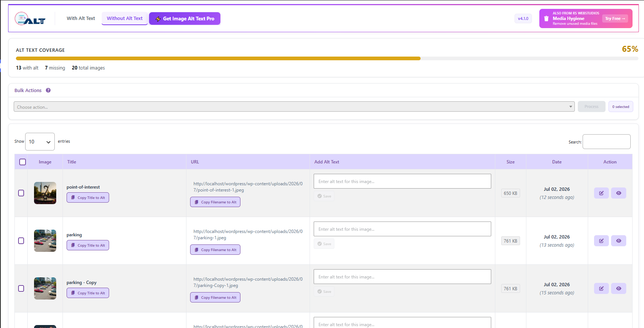Tick the select-all checkbox in the table header
Viewport: 644px width, 328px height.
click(x=23, y=162)
